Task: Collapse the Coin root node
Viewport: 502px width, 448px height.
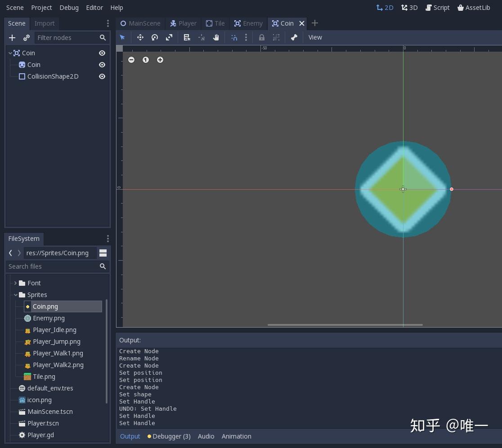Action: (10, 53)
